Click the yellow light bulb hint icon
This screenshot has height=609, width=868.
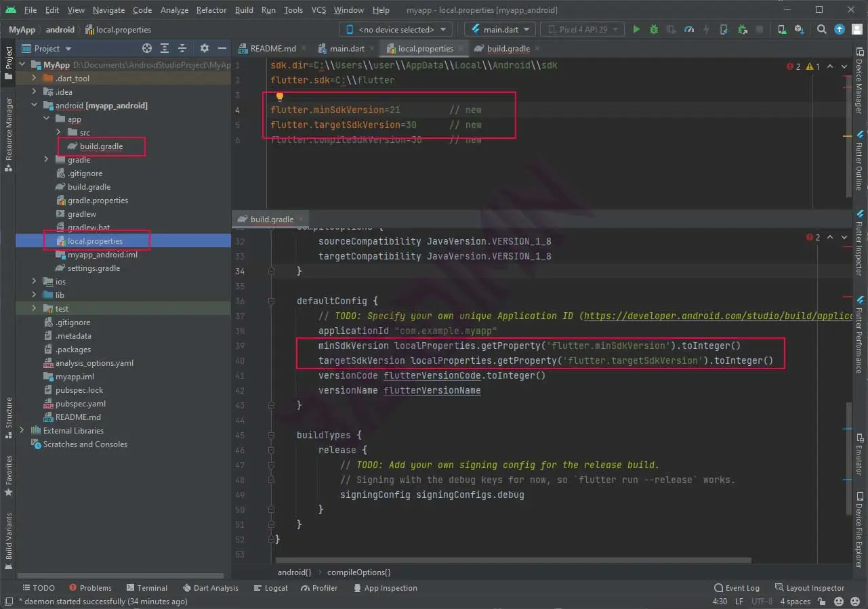(x=280, y=96)
